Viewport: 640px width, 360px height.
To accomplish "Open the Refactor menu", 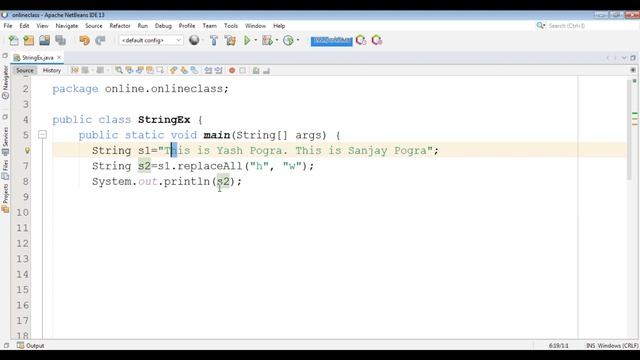I will click(x=120, y=26).
